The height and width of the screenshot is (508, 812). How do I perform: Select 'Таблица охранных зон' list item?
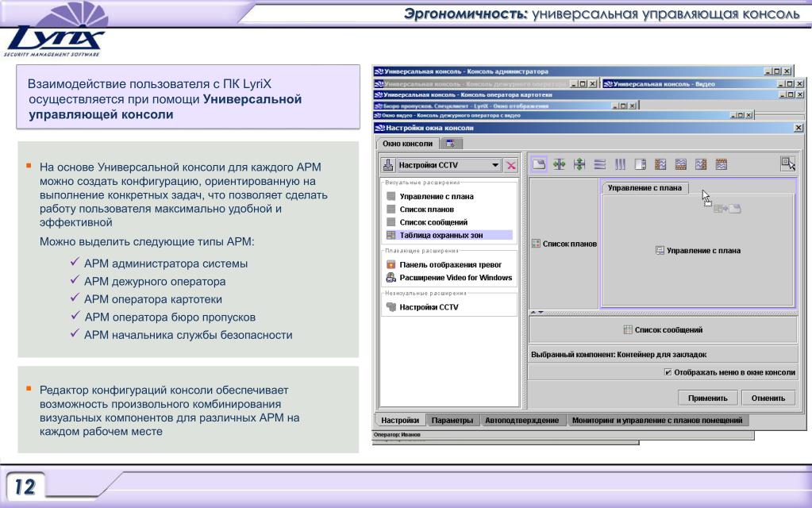[x=448, y=235]
